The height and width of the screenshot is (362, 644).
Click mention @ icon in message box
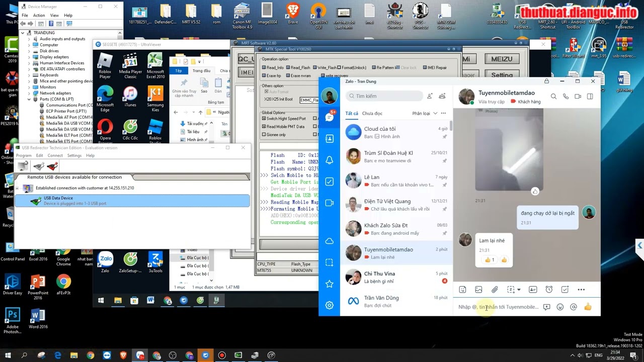pyautogui.click(x=574, y=307)
